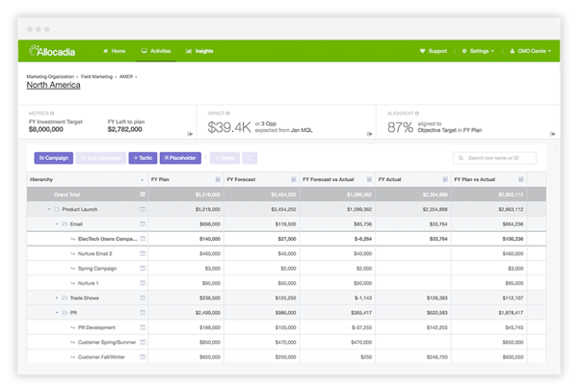Open details icon for Product Launch row
578x392 pixels.
tap(143, 209)
